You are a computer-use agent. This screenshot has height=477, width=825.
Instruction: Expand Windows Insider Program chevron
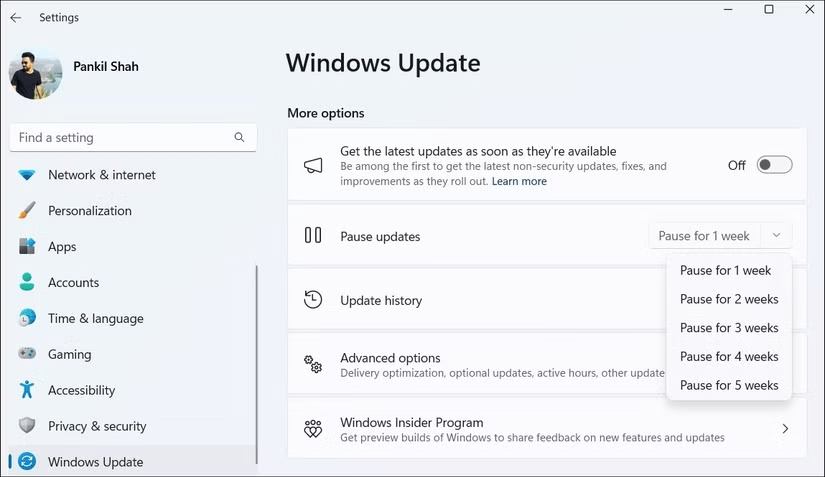785,429
